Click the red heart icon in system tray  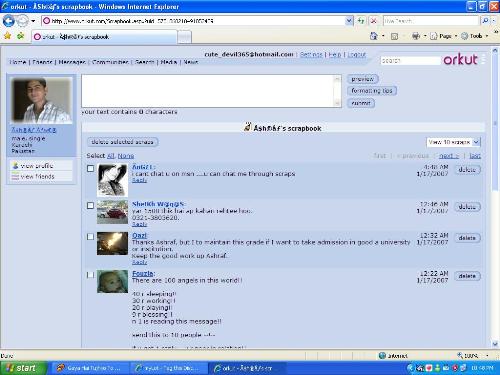[429, 368]
